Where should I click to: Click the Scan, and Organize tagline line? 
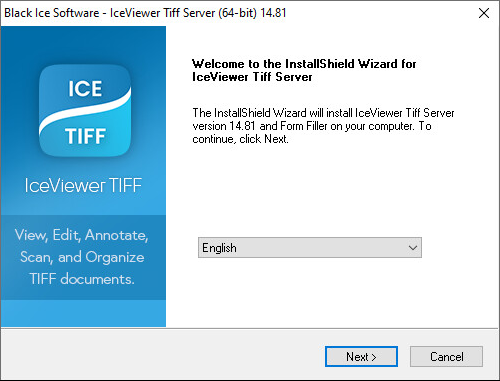pos(82,257)
